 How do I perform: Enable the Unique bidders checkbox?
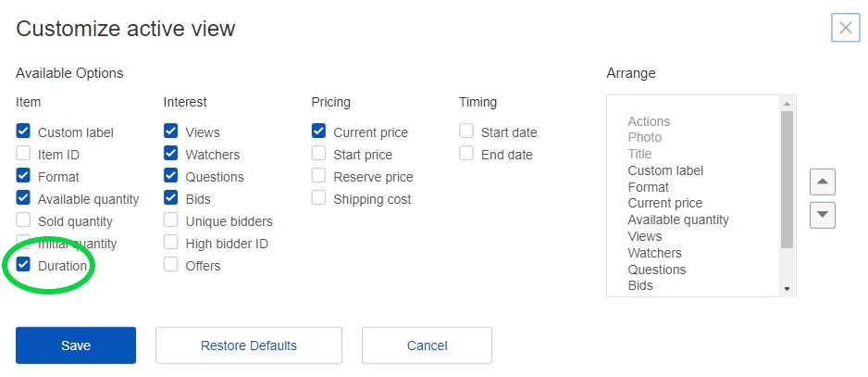tap(171, 221)
